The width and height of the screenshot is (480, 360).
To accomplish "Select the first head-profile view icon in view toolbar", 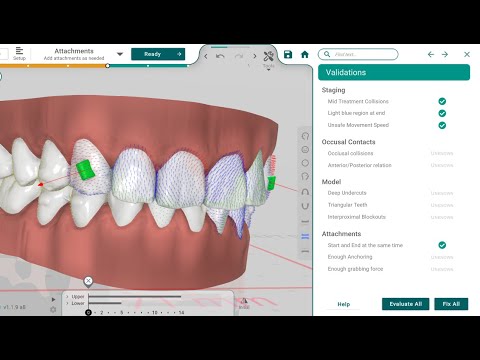I will [x=305, y=136].
